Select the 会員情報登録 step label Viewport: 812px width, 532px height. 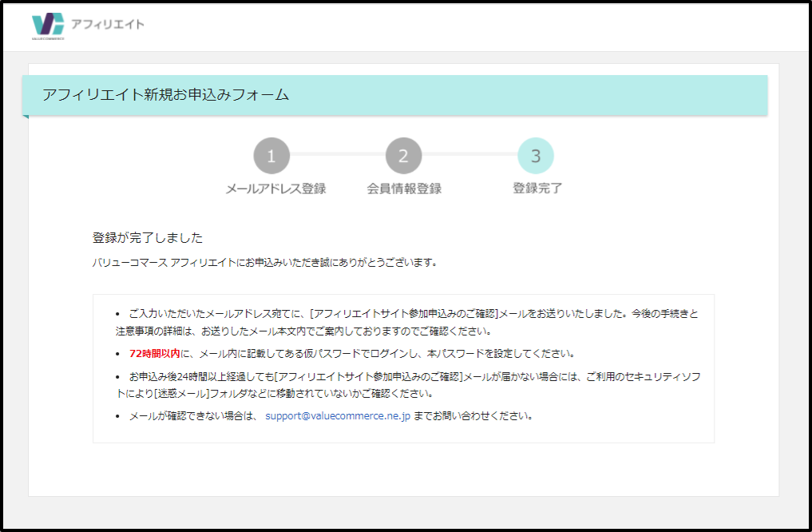point(404,189)
